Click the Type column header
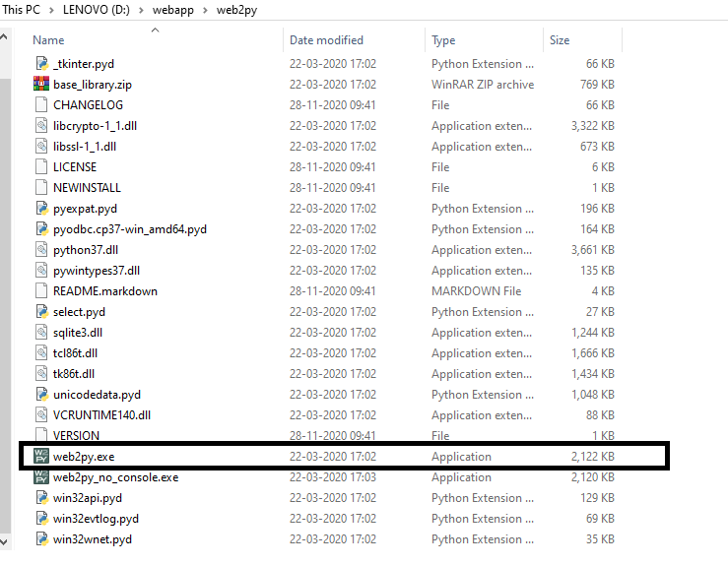Viewport: 728px width, 565px height. [443, 40]
